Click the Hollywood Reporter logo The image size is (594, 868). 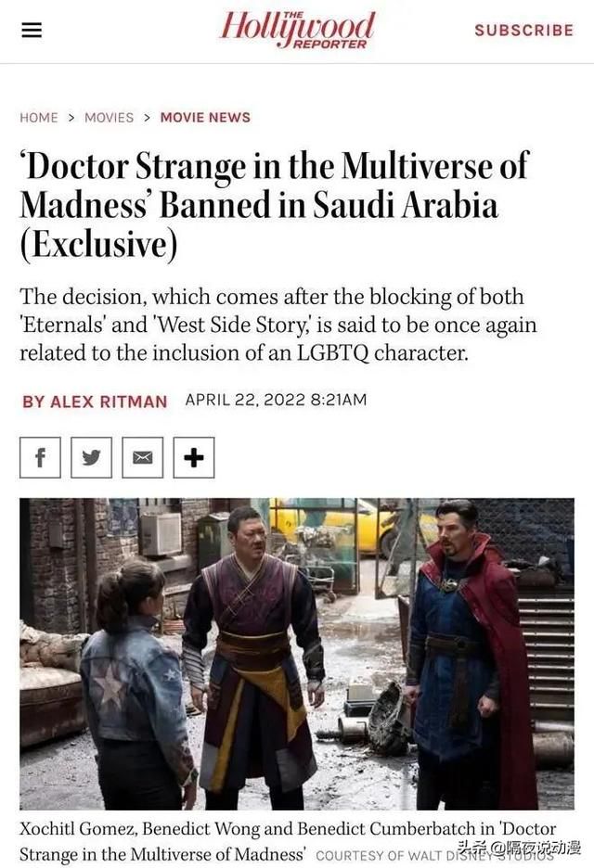[x=298, y=30]
